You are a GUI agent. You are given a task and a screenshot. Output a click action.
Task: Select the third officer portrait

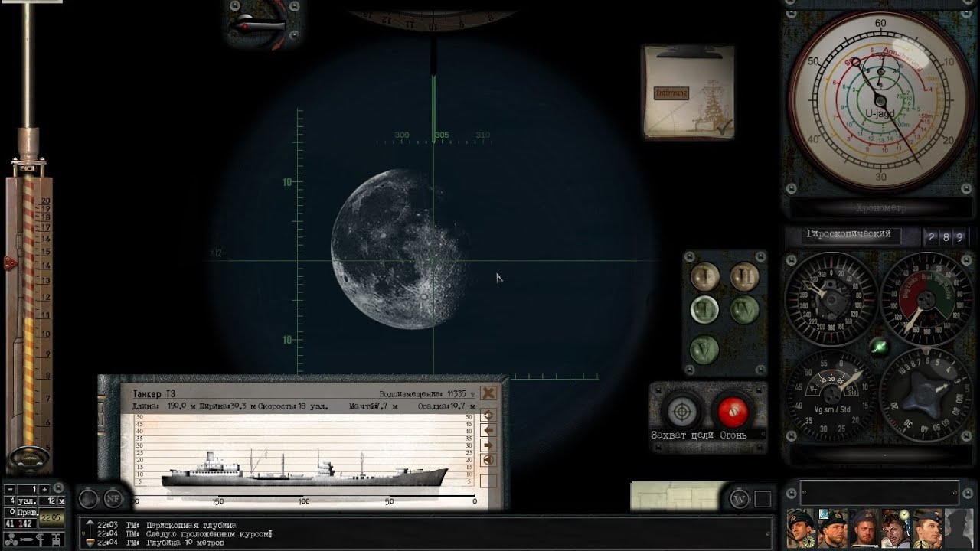point(864,528)
